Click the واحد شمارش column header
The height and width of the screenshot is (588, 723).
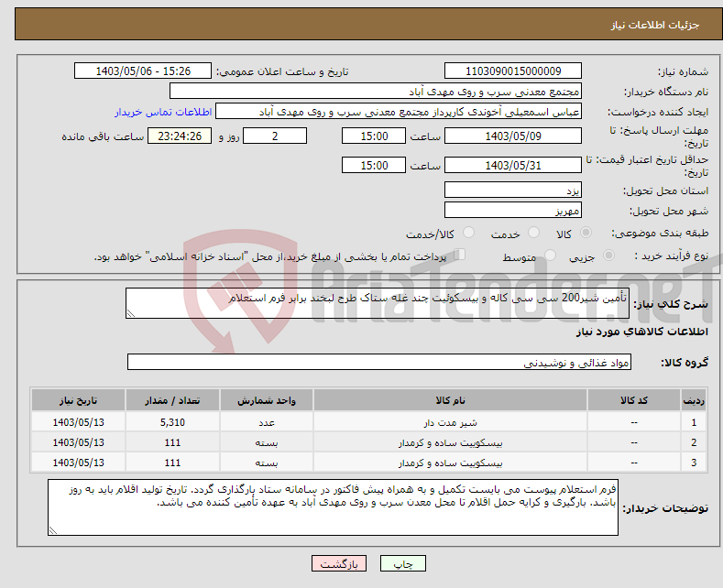pos(267,400)
